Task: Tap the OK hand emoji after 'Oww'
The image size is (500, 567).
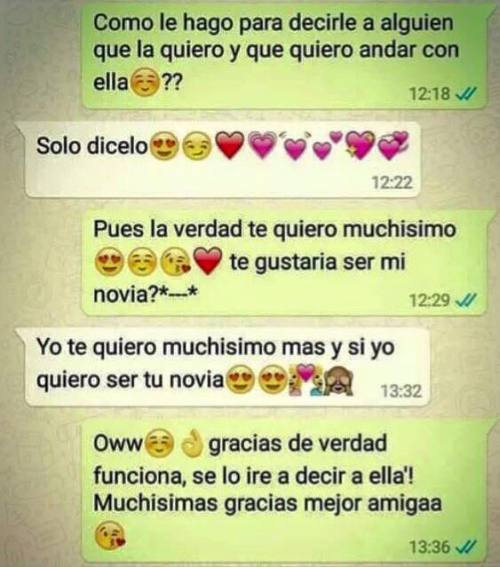Action: pos(192,443)
